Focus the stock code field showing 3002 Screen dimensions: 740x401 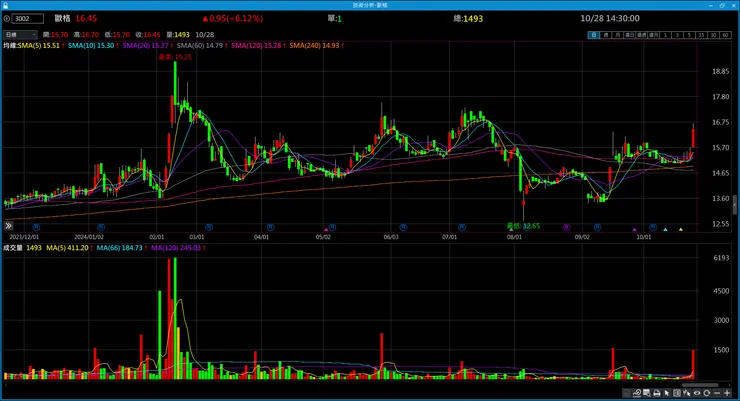28,18
